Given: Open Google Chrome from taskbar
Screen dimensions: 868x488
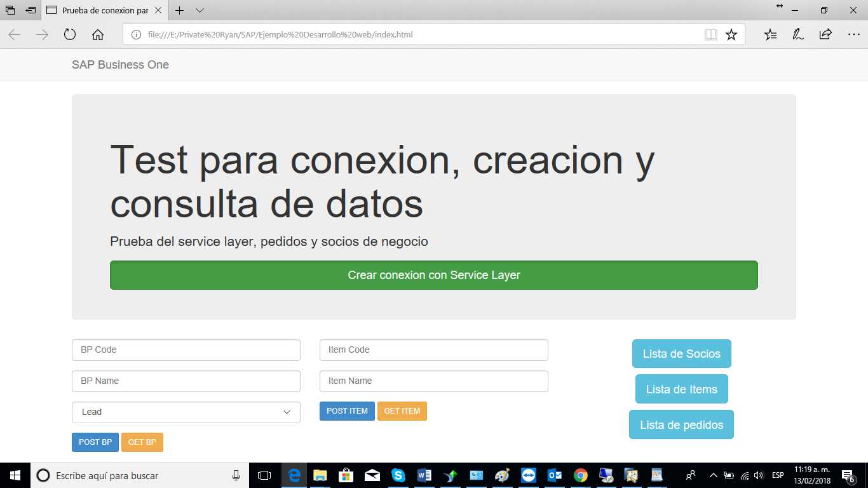Looking at the screenshot, I should [580, 475].
